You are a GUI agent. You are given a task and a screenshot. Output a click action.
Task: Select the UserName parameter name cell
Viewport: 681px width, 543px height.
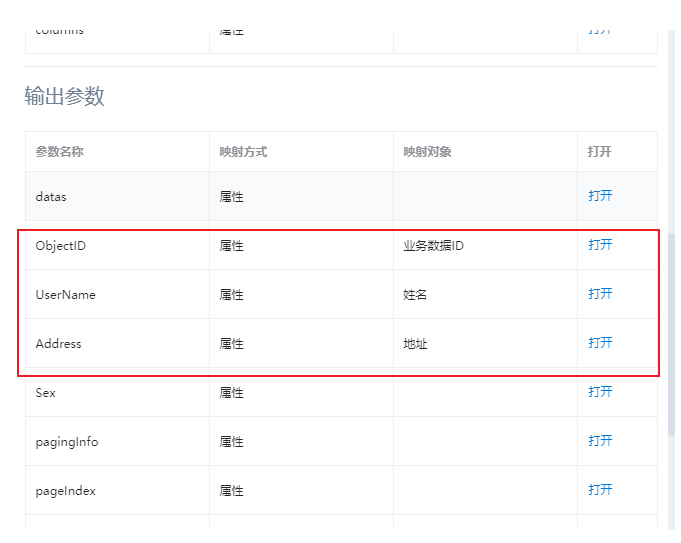[x=66, y=295]
